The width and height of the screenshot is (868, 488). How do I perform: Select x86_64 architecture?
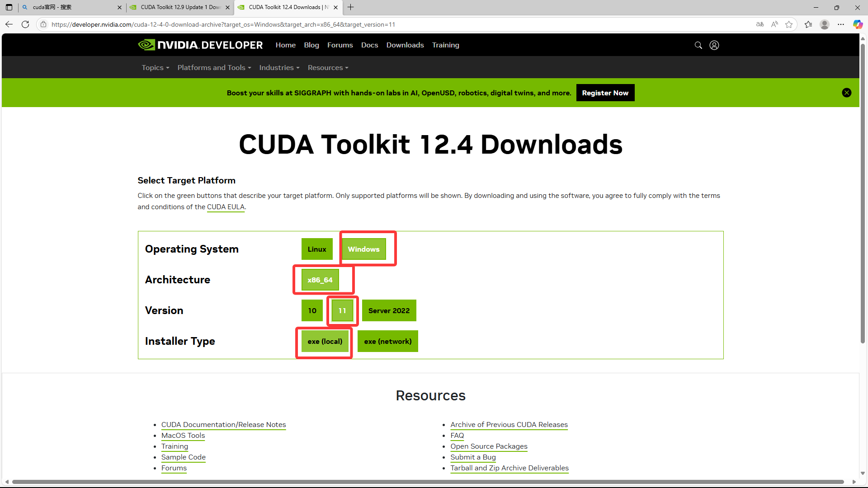point(320,280)
